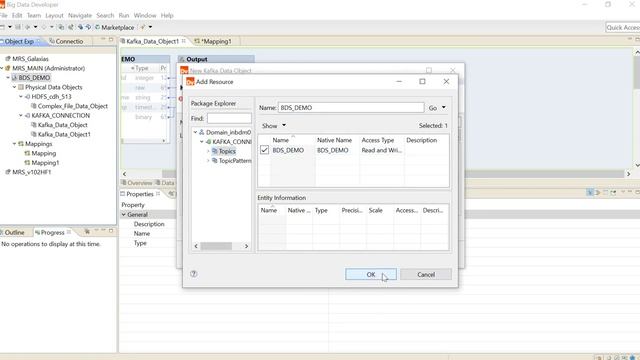This screenshot has width=640, height=360.
Task: Open the Window menu
Action: 145,15
